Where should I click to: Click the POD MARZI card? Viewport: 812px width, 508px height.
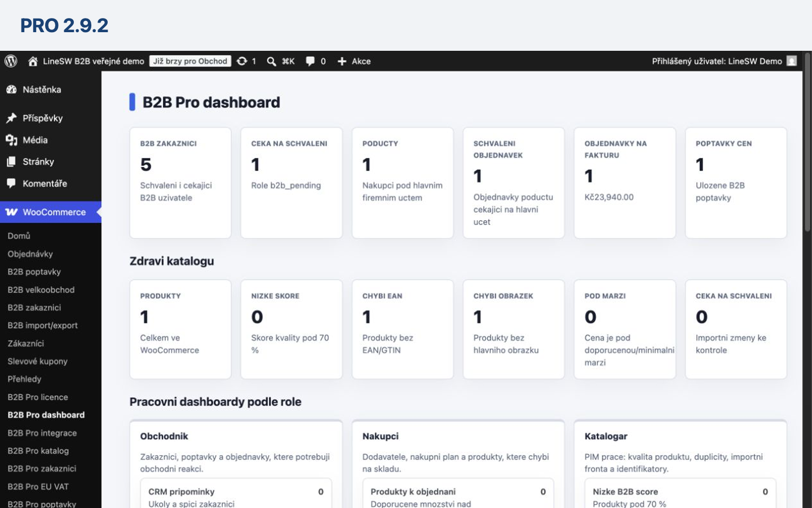tap(625, 329)
